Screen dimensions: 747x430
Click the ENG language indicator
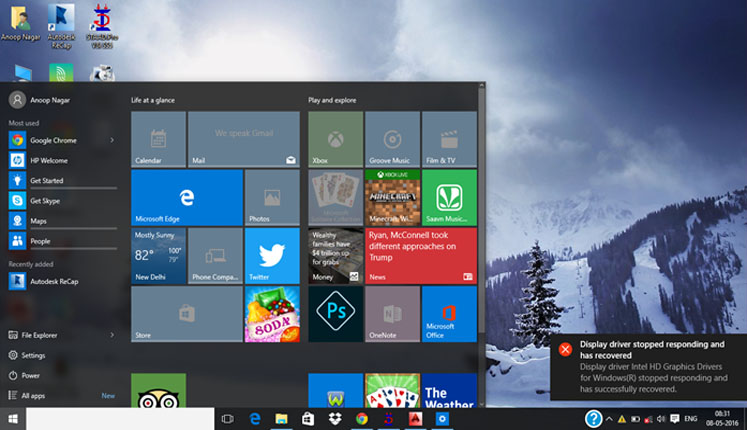tap(691, 419)
